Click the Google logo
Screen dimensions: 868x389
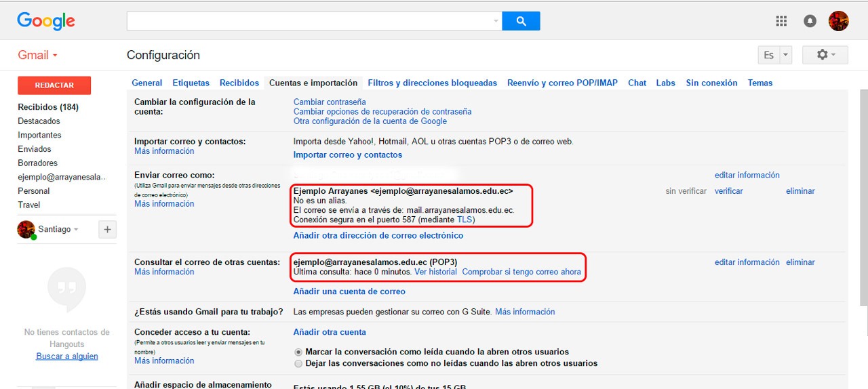pos(45,22)
